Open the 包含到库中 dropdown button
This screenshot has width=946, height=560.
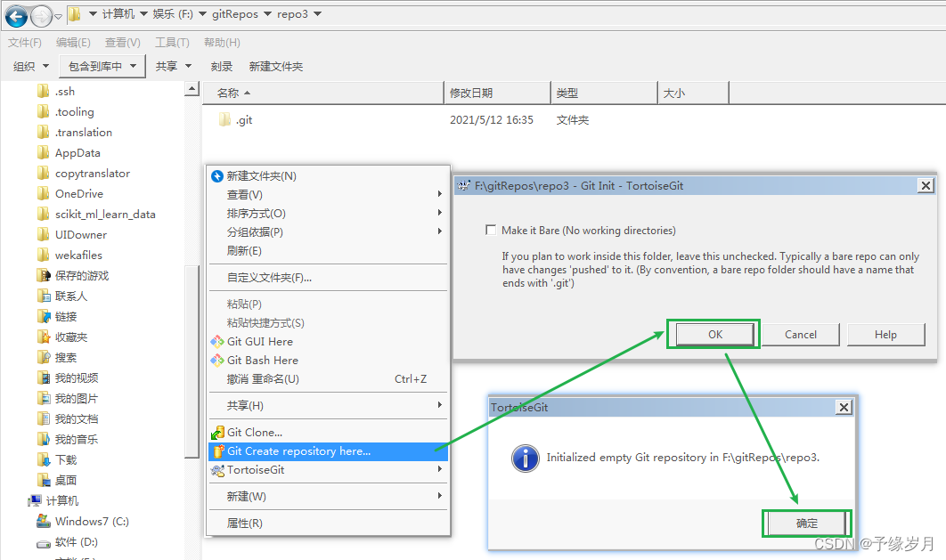pos(102,66)
